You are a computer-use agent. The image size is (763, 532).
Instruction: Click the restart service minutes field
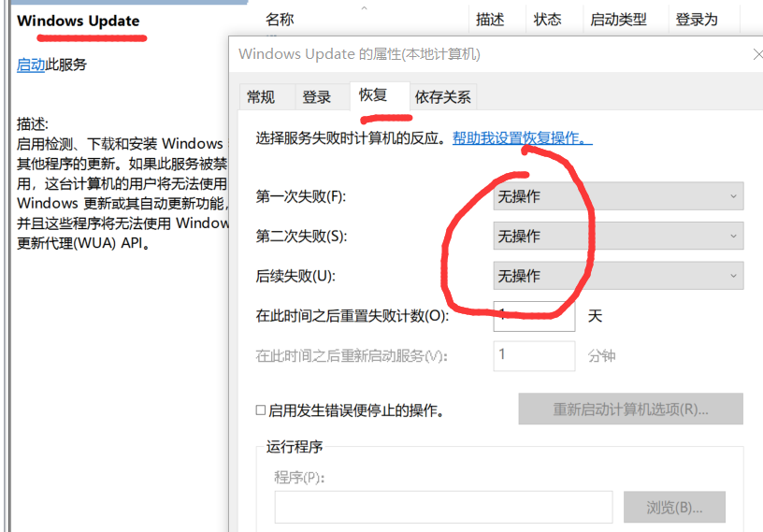(534, 356)
